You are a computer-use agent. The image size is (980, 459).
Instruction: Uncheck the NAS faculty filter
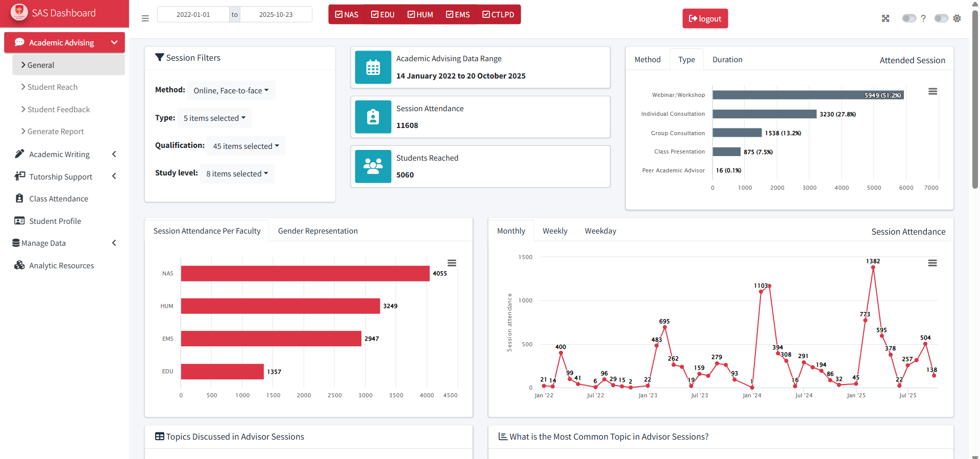coord(338,14)
